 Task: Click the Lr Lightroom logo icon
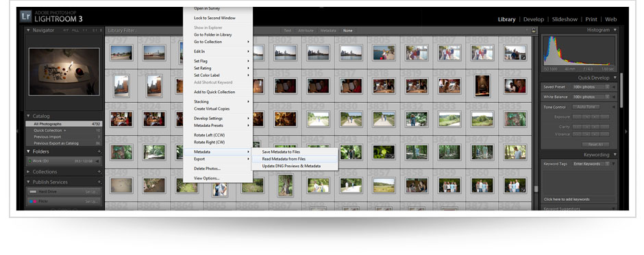(26, 16)
